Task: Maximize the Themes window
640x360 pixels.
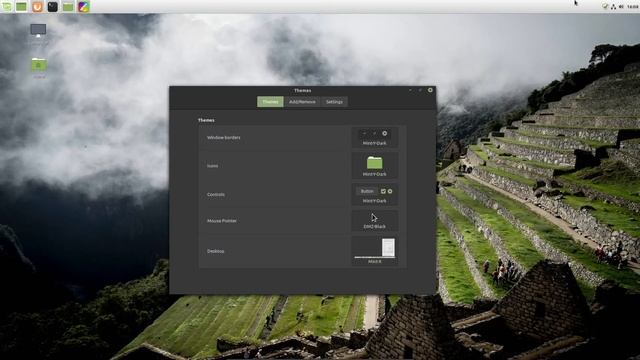Action: tap(420, 90)
